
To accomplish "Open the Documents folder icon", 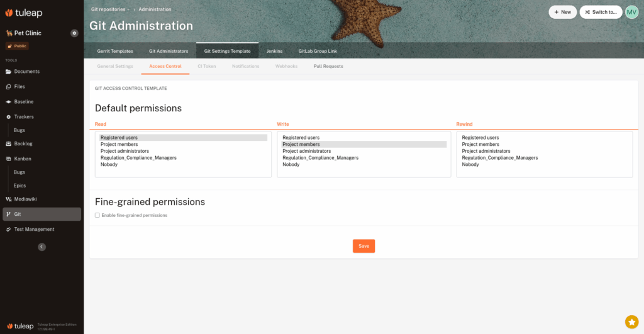I will (8, 72).
